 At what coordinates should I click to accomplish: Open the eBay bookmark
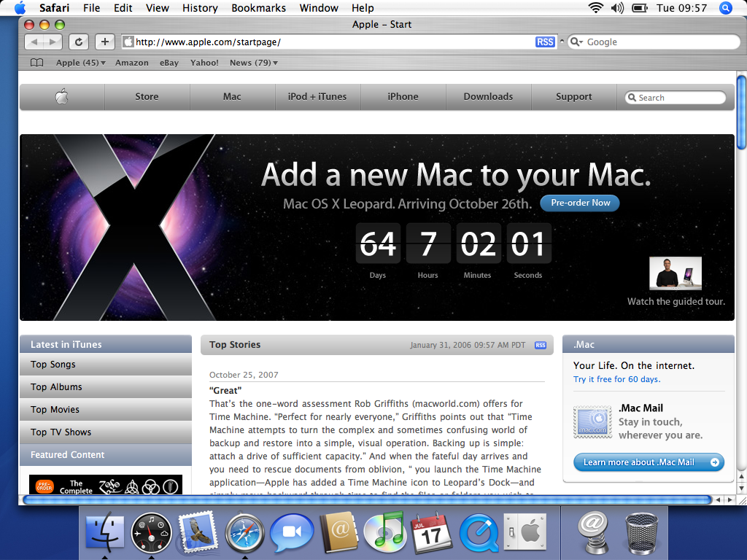[169, 63]
